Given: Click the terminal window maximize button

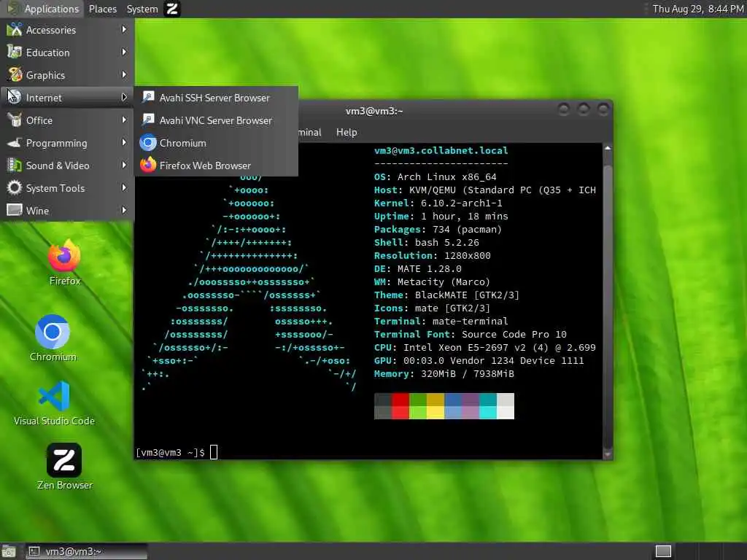Looking at the screenshot, I should pyautogui.click(x=584, y=110).
